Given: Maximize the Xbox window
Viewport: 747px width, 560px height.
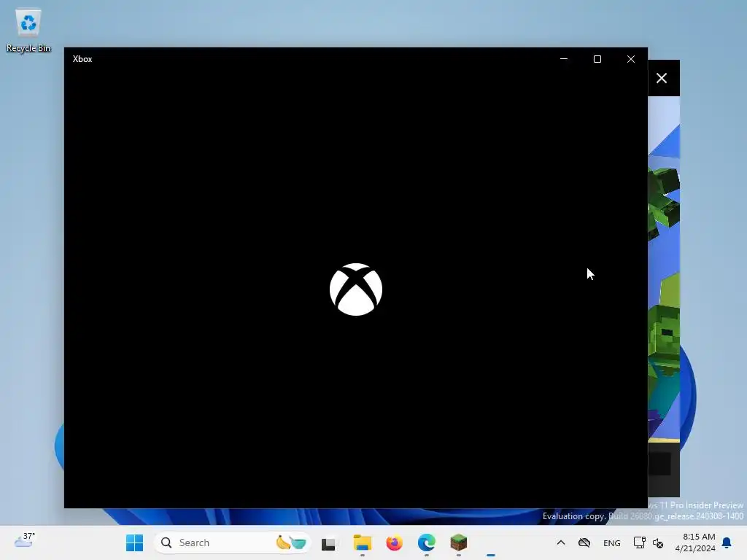Looking at the screenshot, I should click(597, 59).
